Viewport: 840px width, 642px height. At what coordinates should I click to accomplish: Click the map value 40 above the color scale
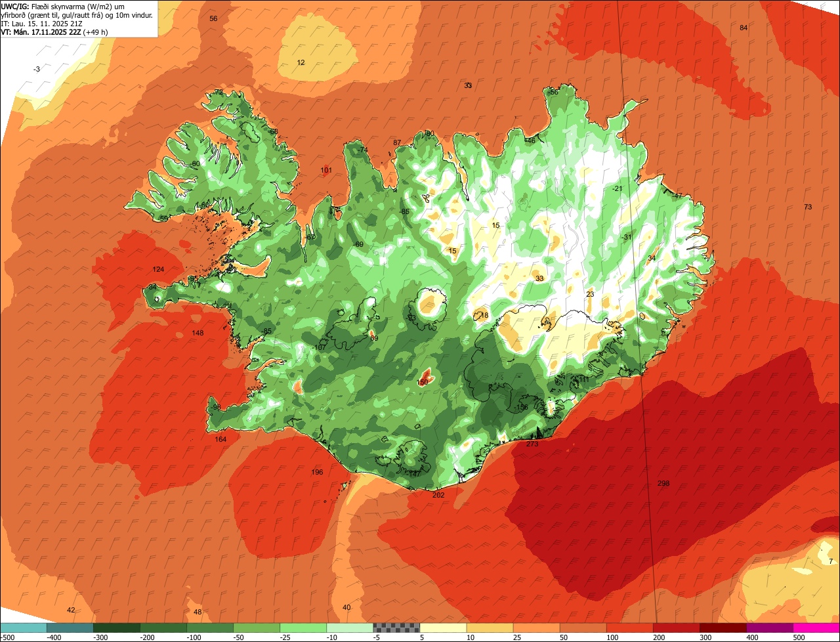(x=346, y=607)
